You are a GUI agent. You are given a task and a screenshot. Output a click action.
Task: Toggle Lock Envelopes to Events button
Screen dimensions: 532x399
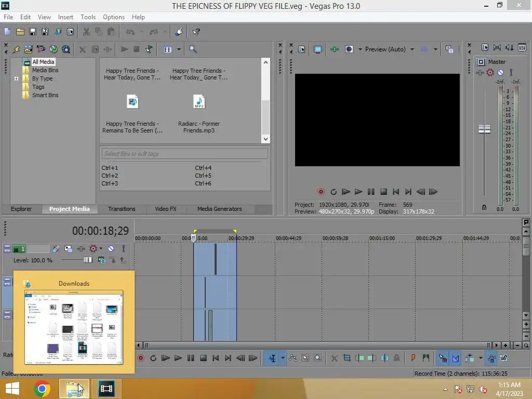(491, 358)
